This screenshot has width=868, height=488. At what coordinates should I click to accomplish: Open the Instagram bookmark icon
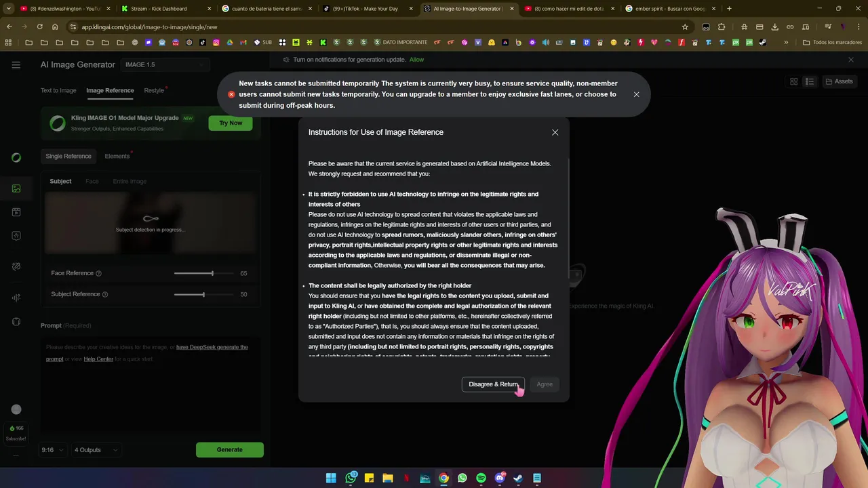coord(216,42)
